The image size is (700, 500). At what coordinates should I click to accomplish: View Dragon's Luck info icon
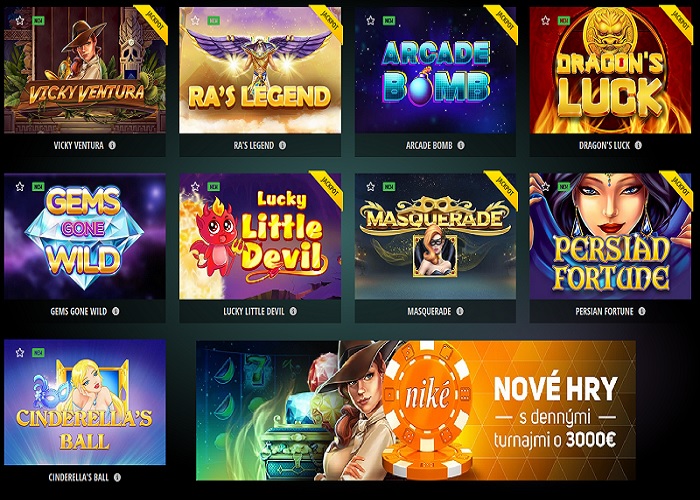(x=638, y=145)
